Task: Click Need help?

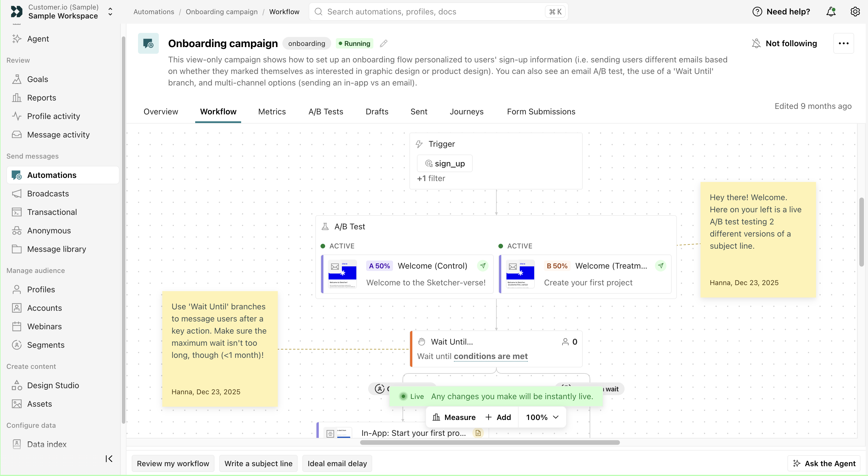Action: pos(781,12)
